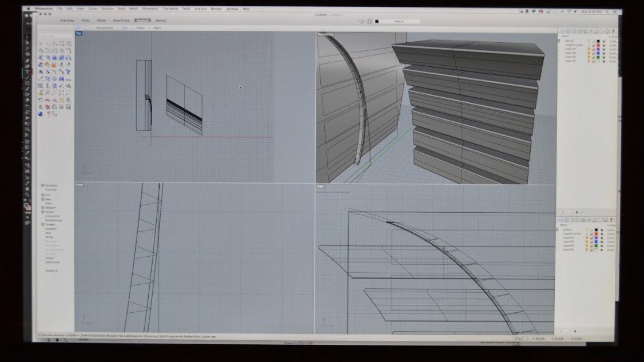Open the Layers panel icon in the right sidebar
Viewport: 644px width, 362px height.
point(563,31)
